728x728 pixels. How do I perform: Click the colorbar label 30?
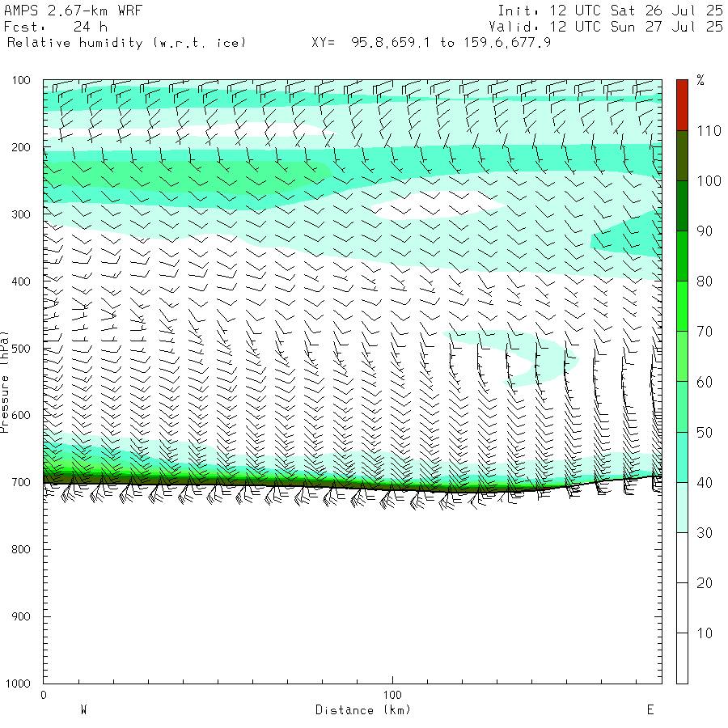point(705,532)
